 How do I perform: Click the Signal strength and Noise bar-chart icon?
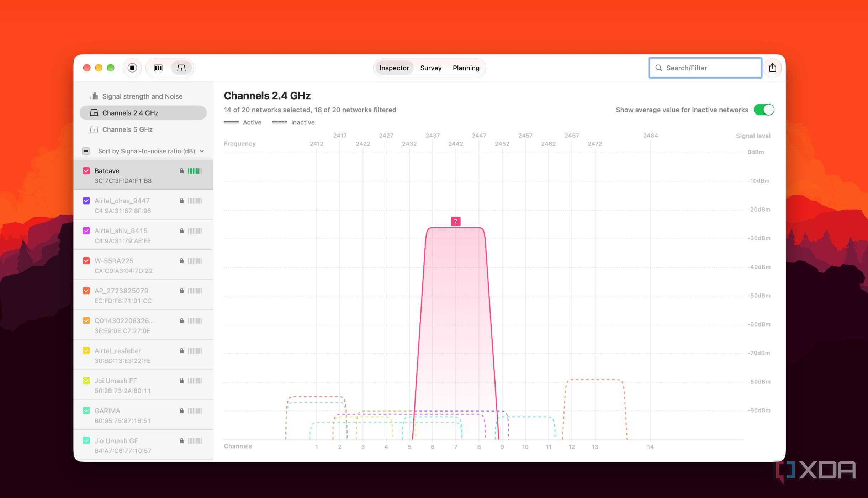click(x=94, y=96)
